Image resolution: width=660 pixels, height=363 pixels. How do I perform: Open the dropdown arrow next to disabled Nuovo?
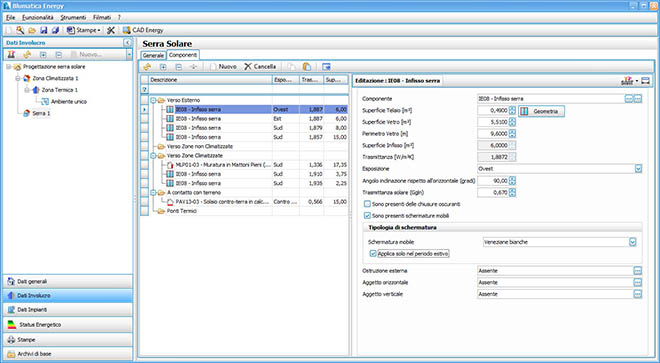click(129, 55)
